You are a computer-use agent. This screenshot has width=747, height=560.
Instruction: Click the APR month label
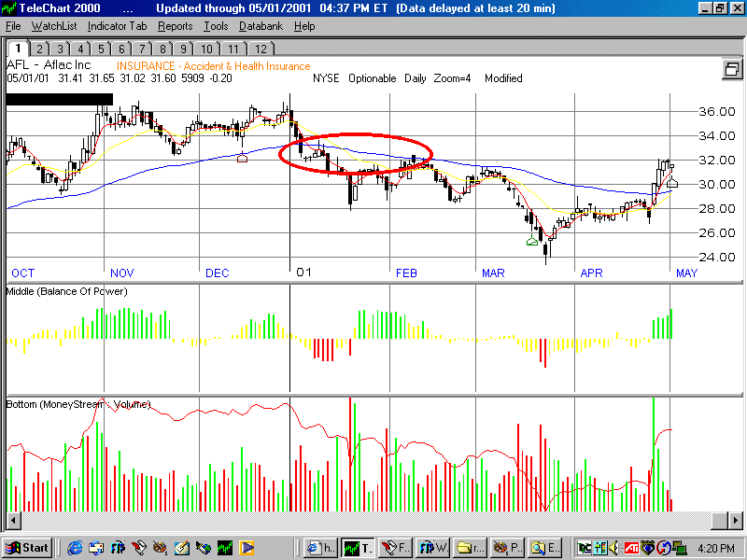pyautogui.click(x=592, y=273)
